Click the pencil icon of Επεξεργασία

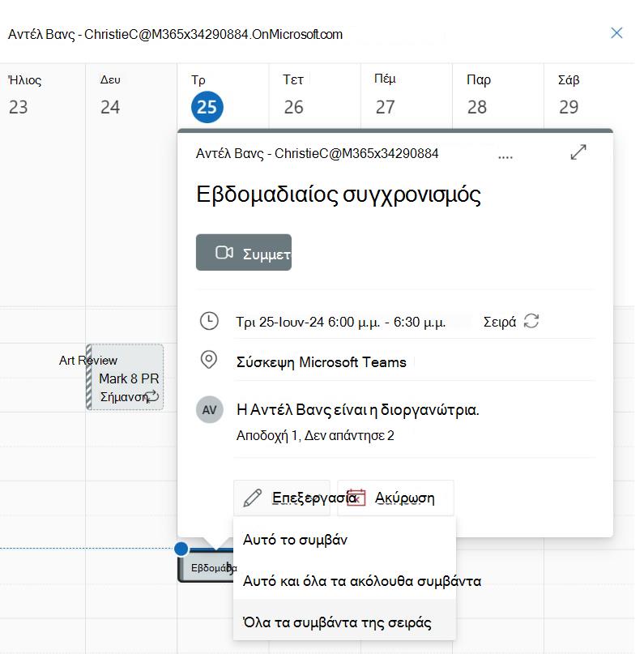pos(252,498)
